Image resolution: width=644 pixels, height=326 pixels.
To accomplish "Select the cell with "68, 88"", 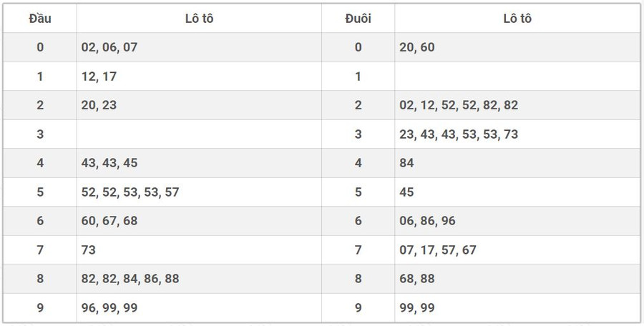I will [417, 279].
